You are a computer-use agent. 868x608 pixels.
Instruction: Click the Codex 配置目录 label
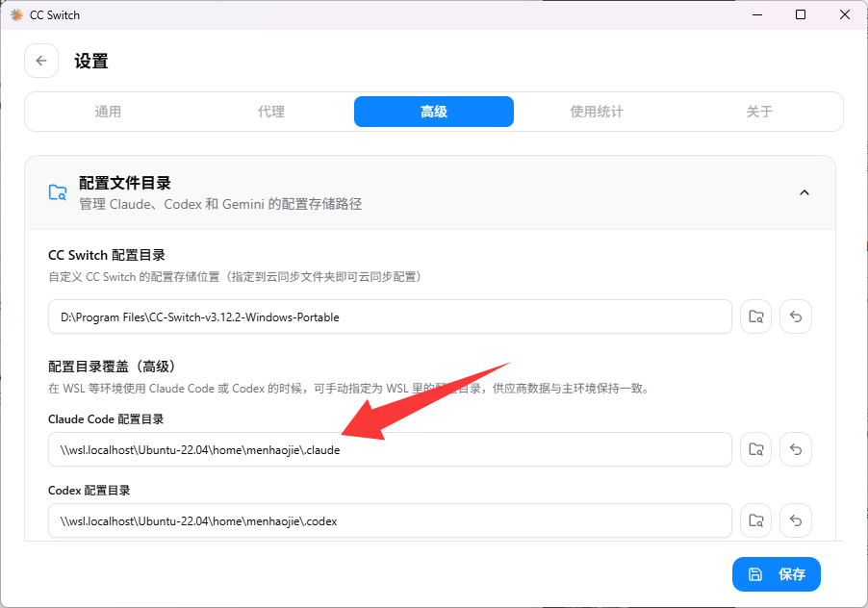click(89, 491)
